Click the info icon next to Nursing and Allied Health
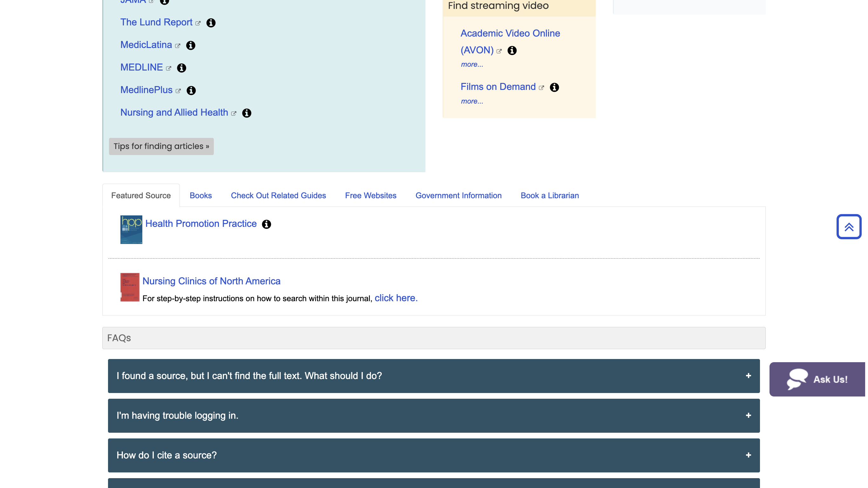 point(246,112)
